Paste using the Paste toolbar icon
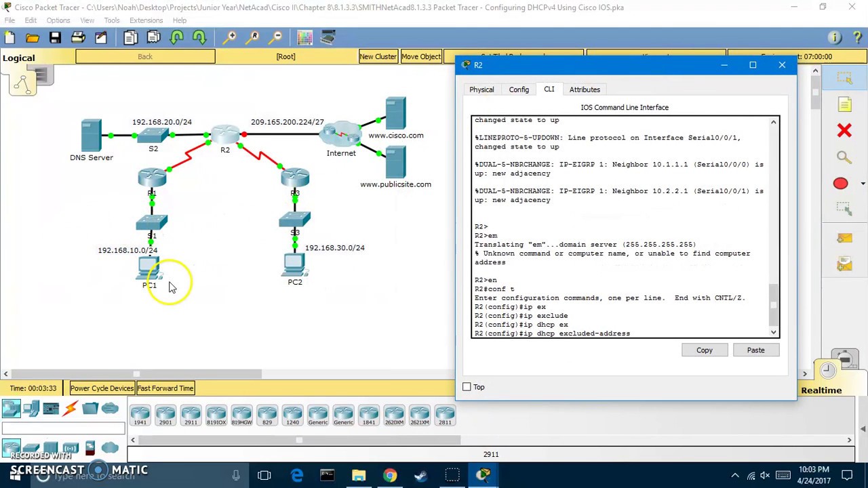This screenshot has height=488, width=868. tap(153, 37)
